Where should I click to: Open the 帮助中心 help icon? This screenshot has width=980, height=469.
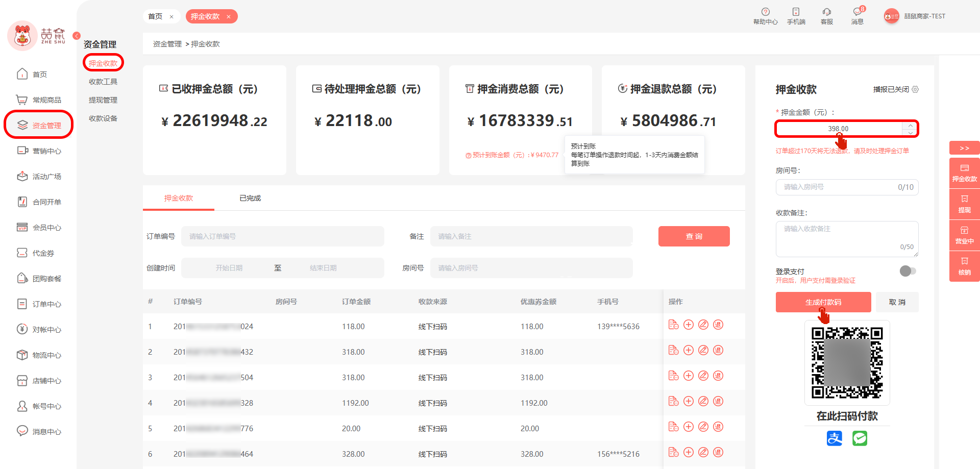(765, 12)
